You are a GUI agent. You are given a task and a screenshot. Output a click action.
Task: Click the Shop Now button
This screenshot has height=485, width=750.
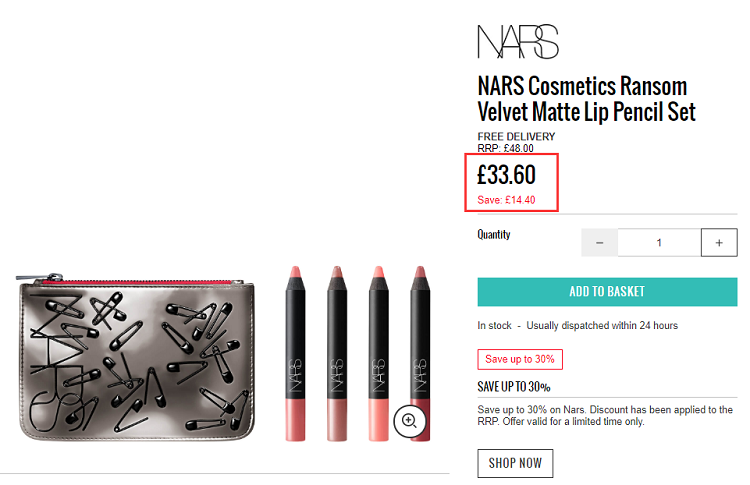click(x=515, y=463)
